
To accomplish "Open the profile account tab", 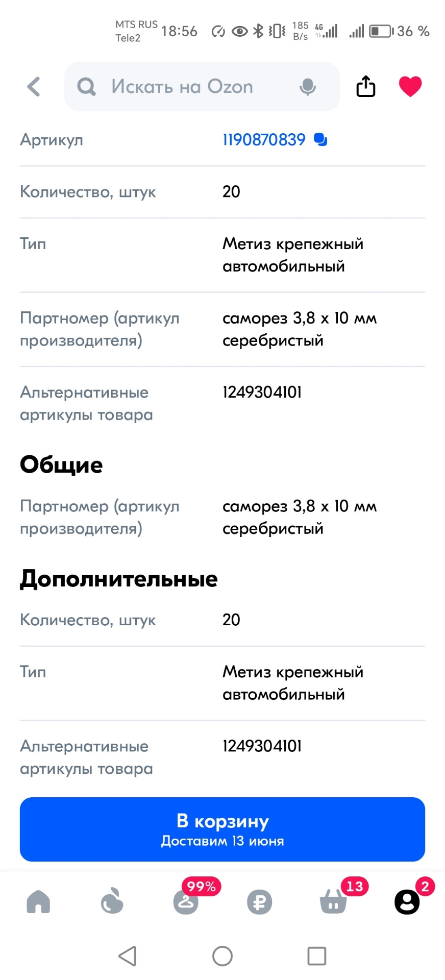I will (407, 901).
